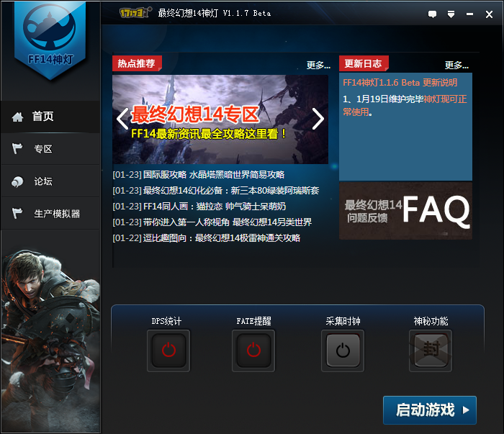Viewport: 504px width, 434px height.
Task: Close the FF14 神灯 window
Action: [489, 14]
